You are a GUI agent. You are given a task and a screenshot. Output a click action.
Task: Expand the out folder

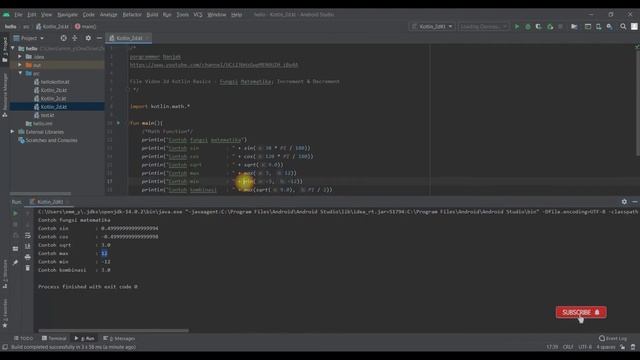pos(20,65)
